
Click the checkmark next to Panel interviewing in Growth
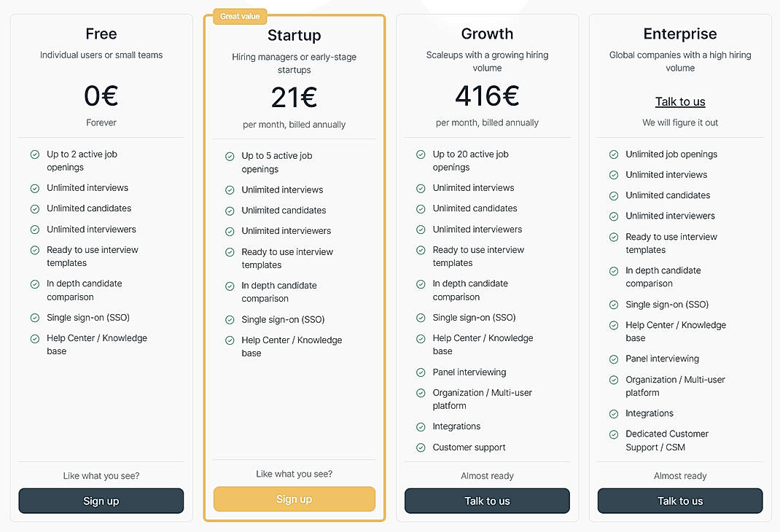(421, 372)
